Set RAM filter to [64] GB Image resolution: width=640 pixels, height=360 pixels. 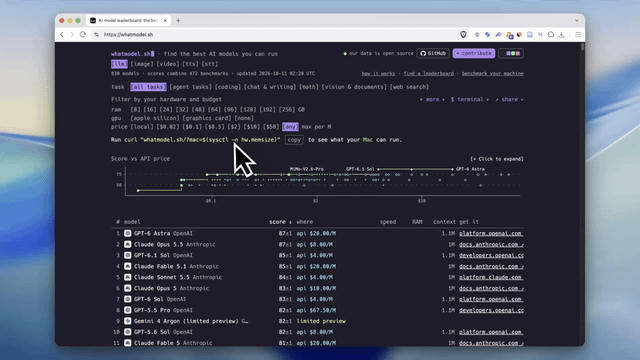point(214,109)
